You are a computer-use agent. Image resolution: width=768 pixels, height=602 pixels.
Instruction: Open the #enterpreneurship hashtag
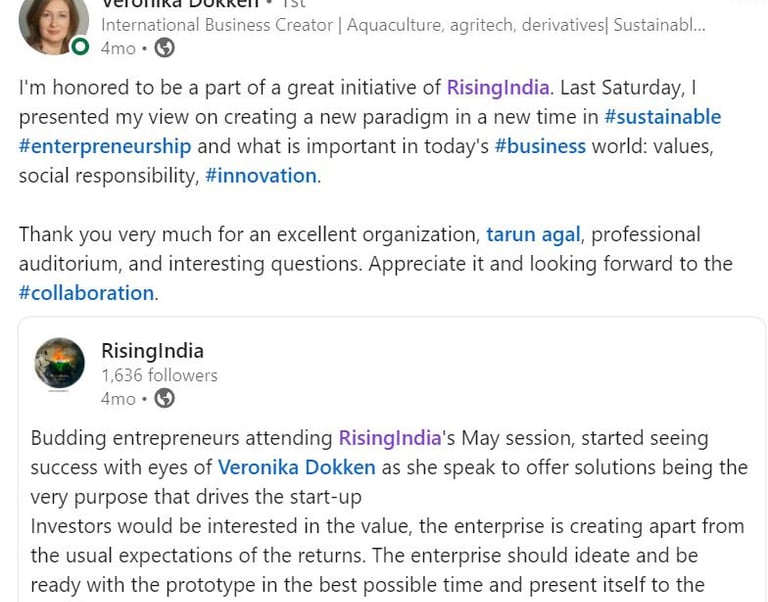[104, 146]
